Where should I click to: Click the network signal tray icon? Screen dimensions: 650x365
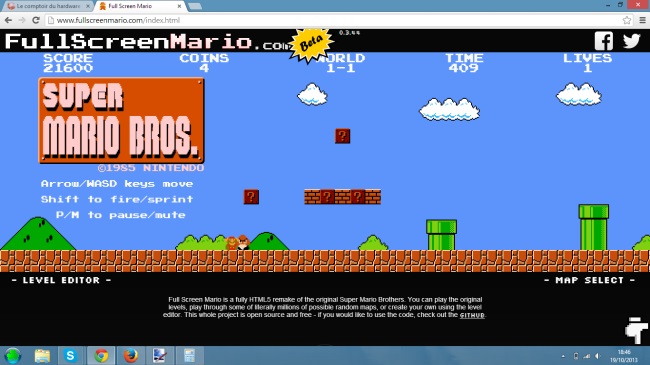pos(587,356)
